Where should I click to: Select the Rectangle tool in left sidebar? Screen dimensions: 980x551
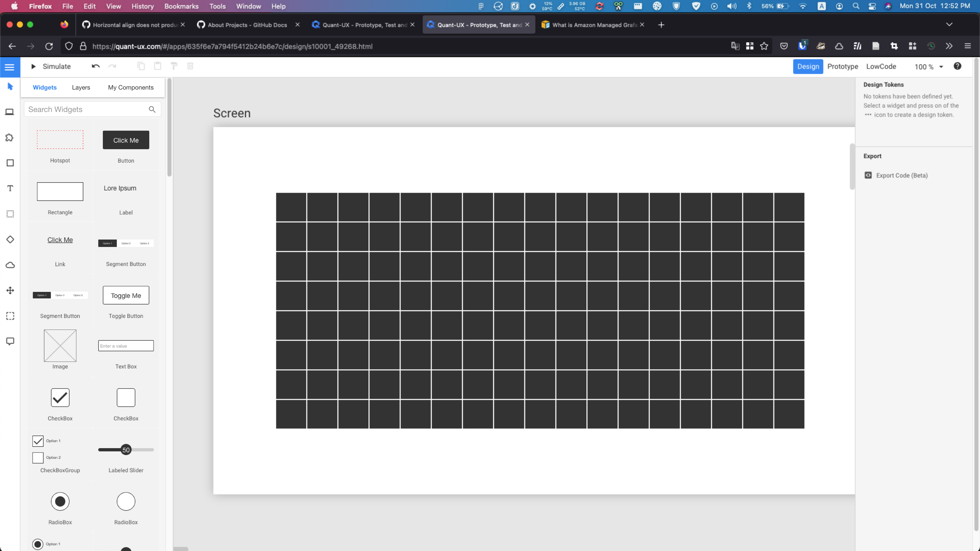(x=10, y=163)
